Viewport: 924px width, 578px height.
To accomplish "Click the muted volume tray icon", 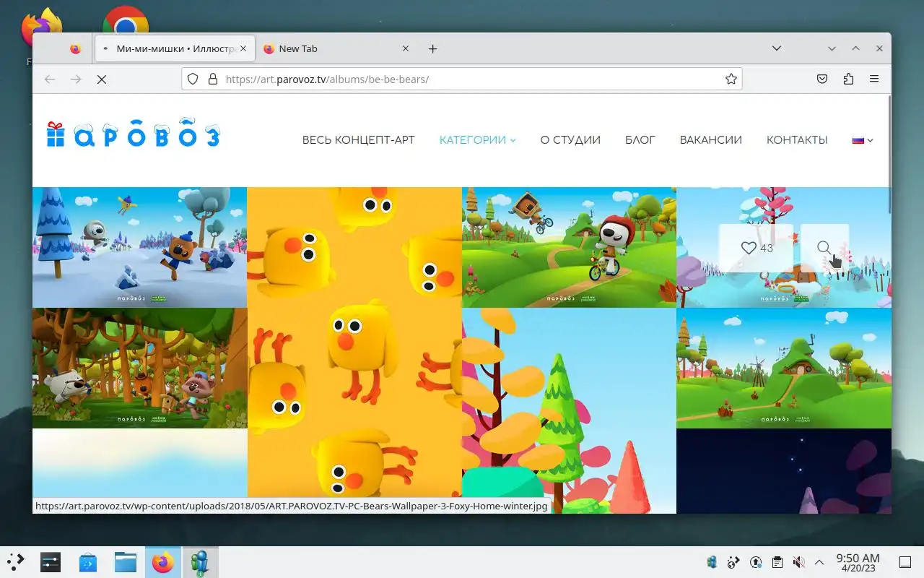I will tap(798, 561).
